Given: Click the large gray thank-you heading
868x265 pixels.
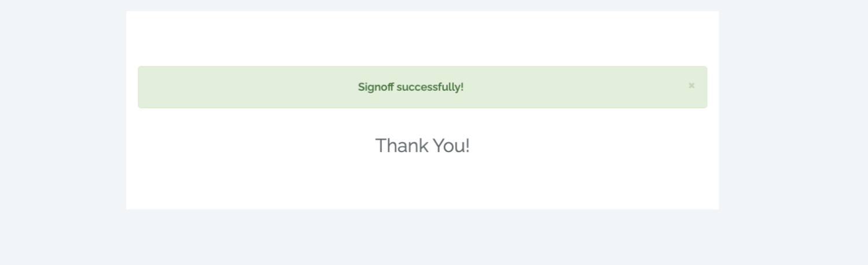Looking at the screenshot, I should tap(422, 146).
